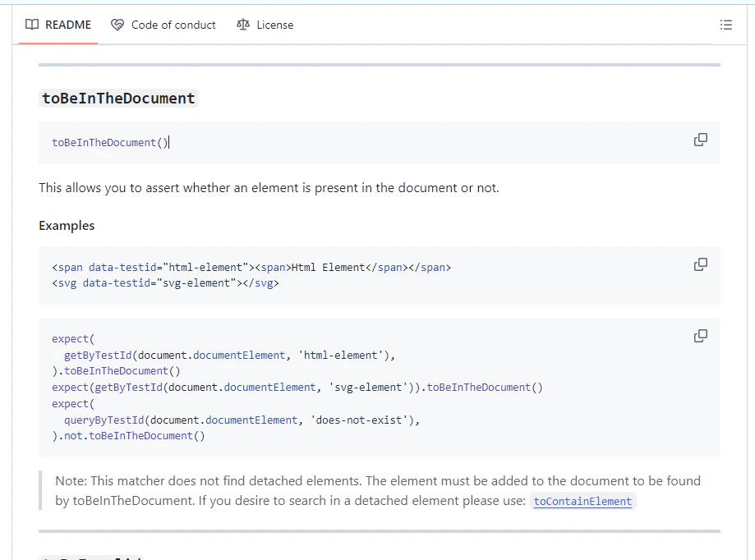Click the sentence describing element presence assertion
755x560 pixels.
tap(269, 188)
